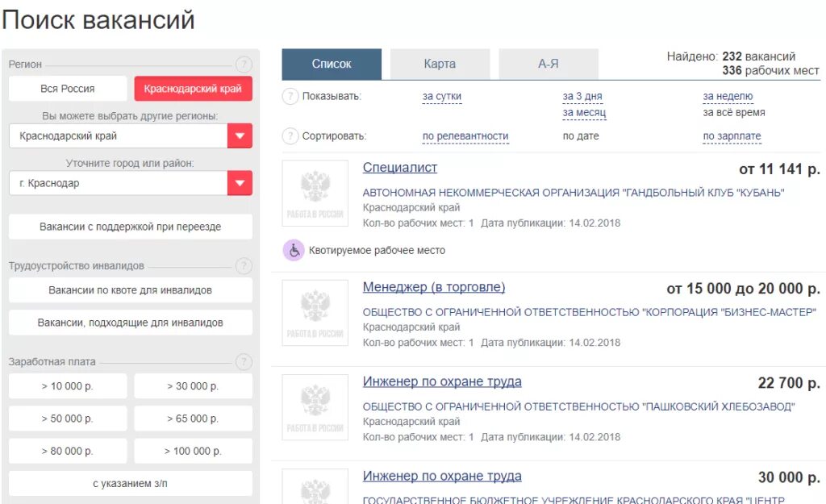Click Вакансии, подходящие для инвалидов button

point(130,323)
